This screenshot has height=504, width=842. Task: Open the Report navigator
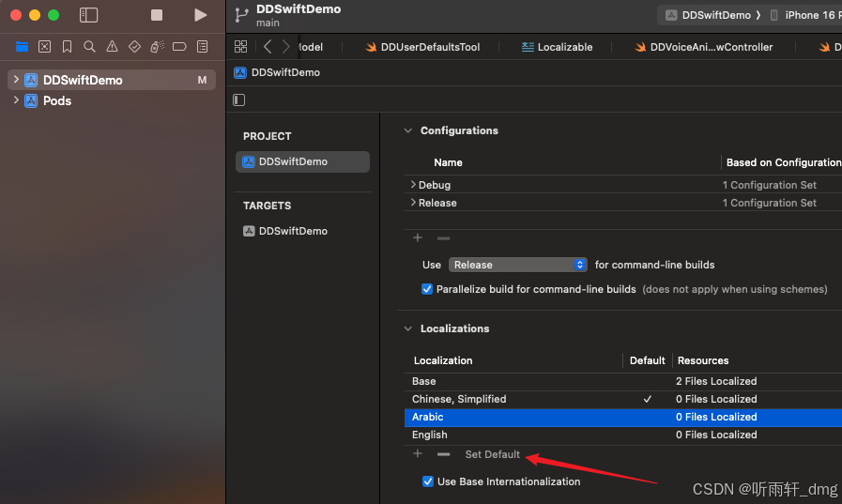coord(203,47)
